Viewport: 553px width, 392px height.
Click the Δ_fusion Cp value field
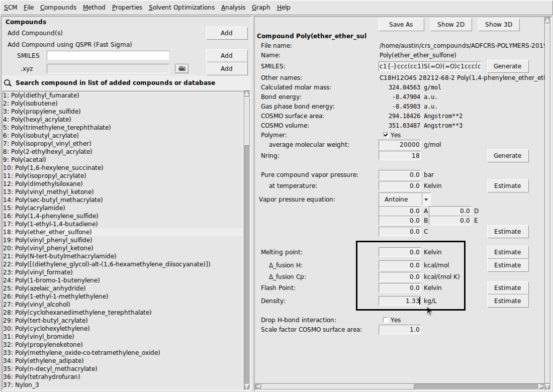coord(400,277)
